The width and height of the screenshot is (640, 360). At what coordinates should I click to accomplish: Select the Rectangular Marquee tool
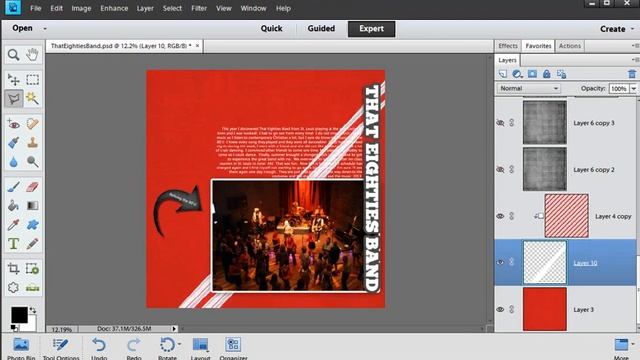32,80
